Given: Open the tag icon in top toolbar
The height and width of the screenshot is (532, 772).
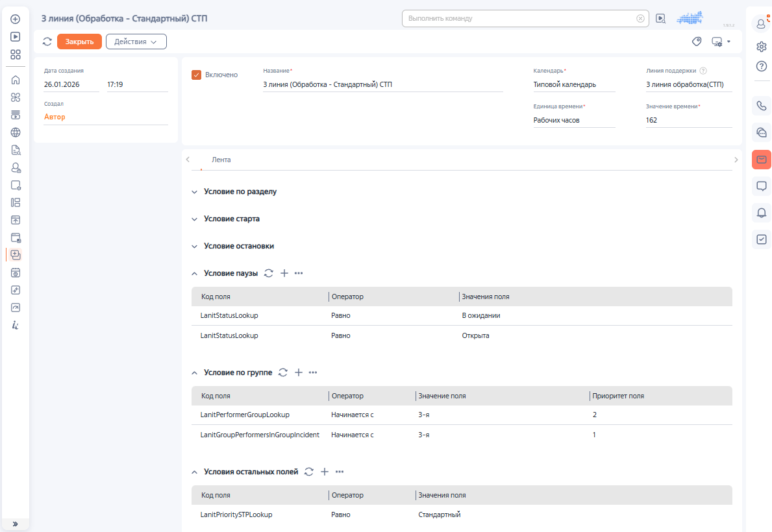Looking at the screenshot, I should (697, 42).
